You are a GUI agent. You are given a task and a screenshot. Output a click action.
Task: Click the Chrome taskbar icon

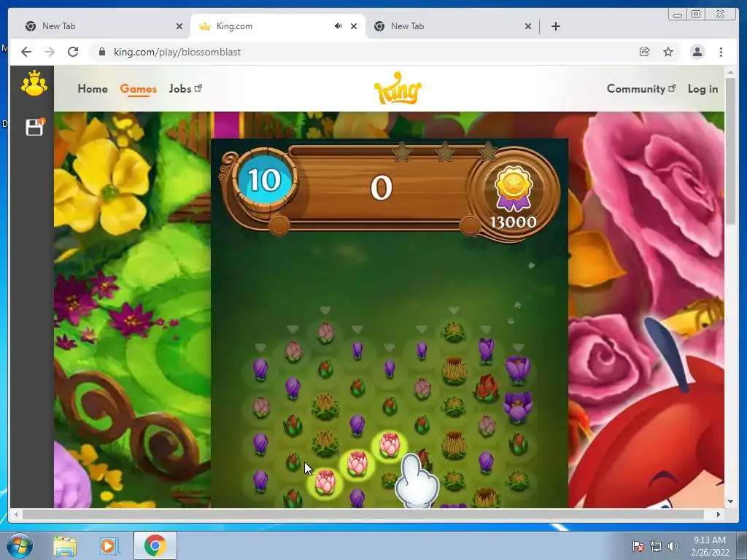pyautogui.click(x=155, y=545)
